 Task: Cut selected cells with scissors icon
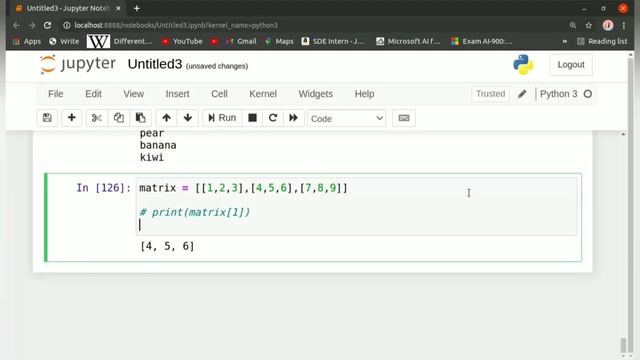pos(96,118)
